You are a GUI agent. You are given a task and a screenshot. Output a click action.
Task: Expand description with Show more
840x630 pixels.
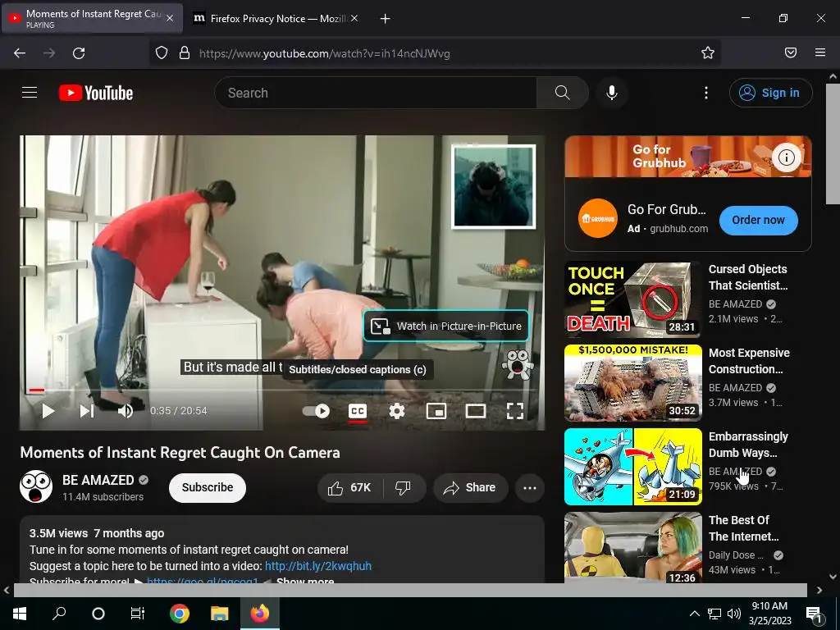click(305, 580)
